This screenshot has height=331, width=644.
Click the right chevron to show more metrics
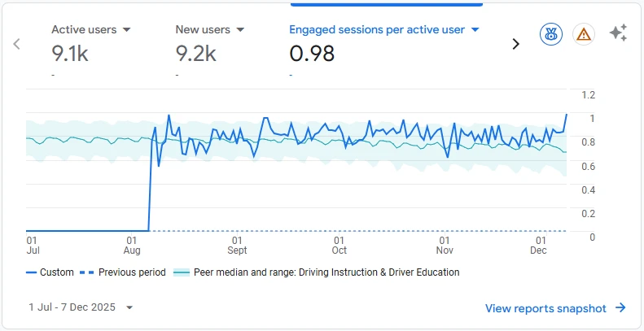[x=515, y=44]
